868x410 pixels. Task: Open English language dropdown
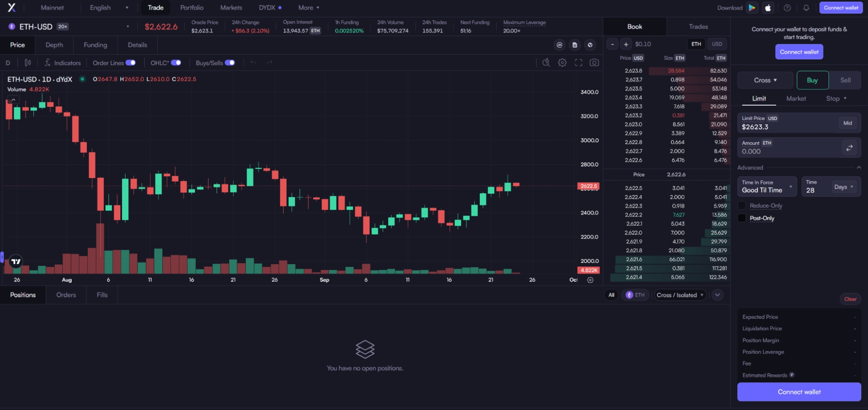(109, 8)
